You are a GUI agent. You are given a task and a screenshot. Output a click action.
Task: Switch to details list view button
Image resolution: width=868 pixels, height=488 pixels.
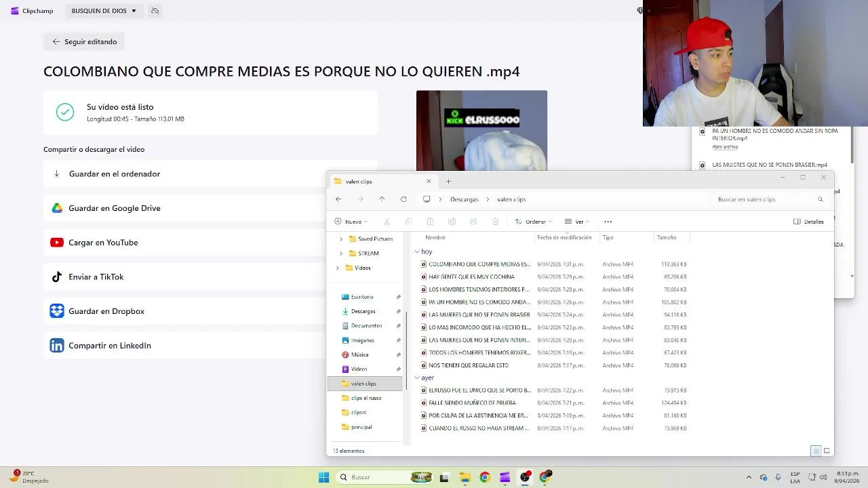[x=816, y=451]
